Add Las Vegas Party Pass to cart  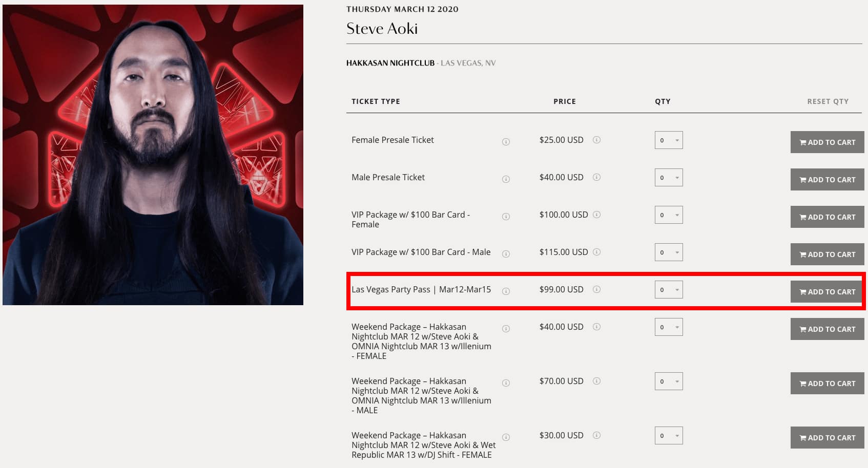pyautogui.click(x=827, y=292)
